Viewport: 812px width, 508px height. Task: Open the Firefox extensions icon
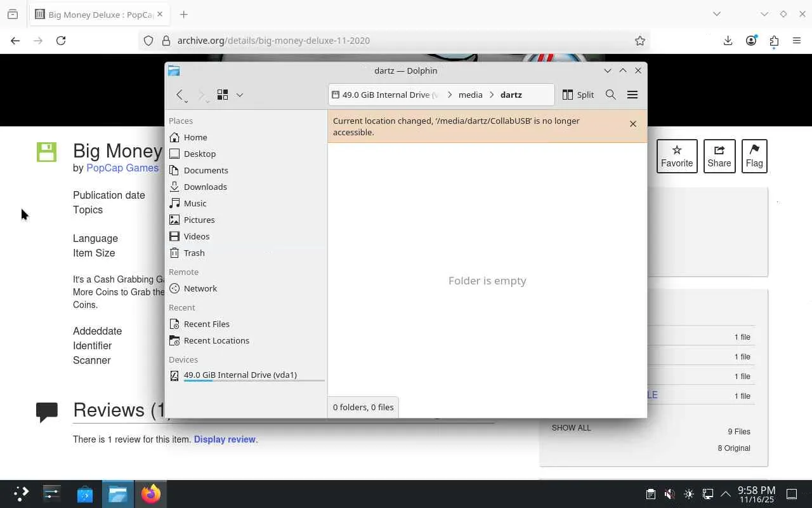774,41
